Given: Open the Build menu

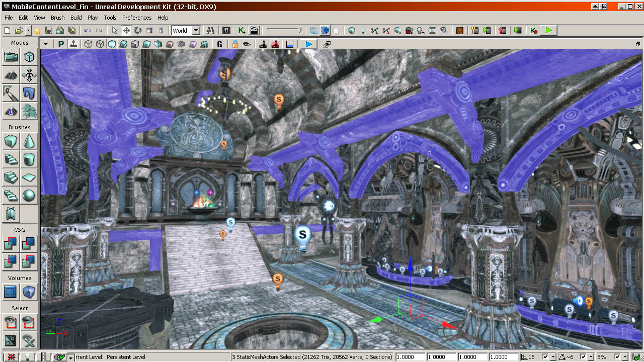Looking at the screenshot, I should (x=76, y=18).
